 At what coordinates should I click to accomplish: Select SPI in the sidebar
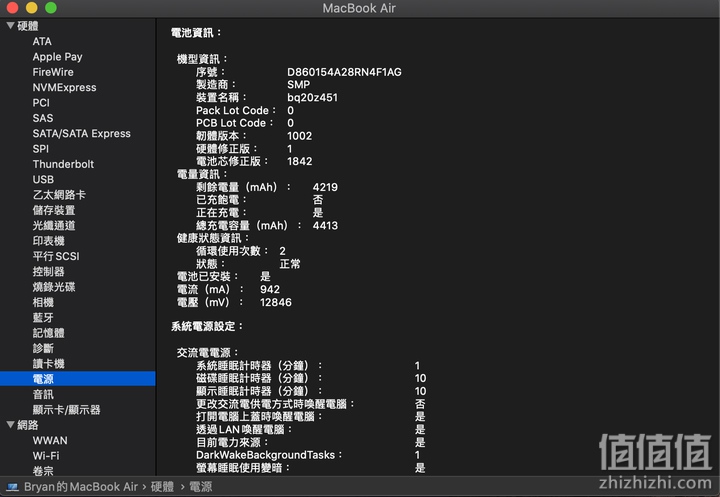(x=40, y=149)
